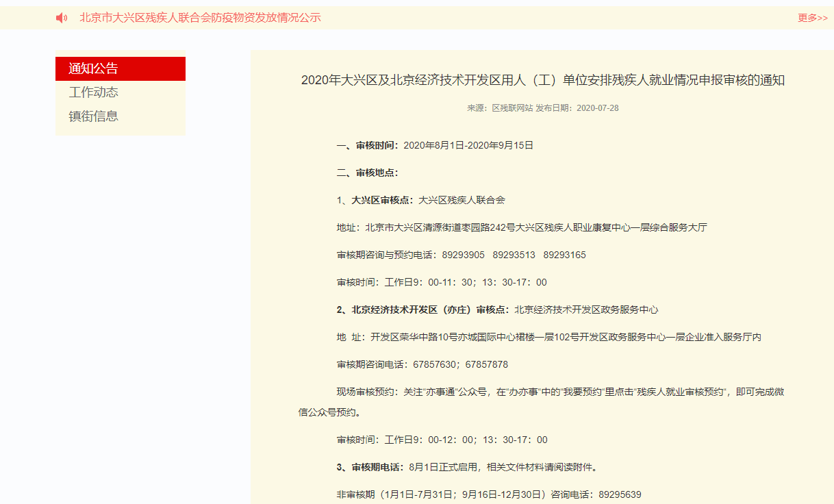Click the address line with 枣园路242号

(522, 227)
